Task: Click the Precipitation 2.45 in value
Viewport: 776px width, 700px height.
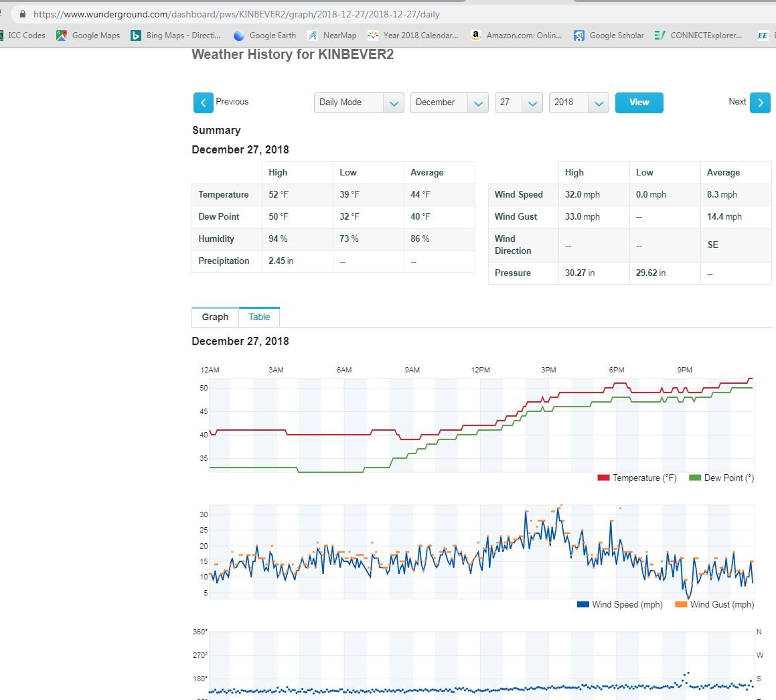Action: (x=281, y=261)
